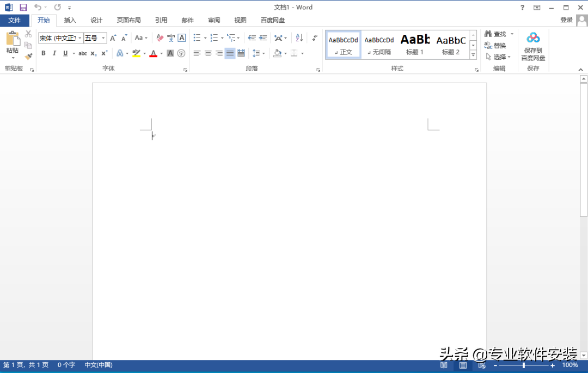The width and height of the screenshot is (588, 373).
Task: Toggle character shading
Action: pyautogui.click(x=170, y=53)
